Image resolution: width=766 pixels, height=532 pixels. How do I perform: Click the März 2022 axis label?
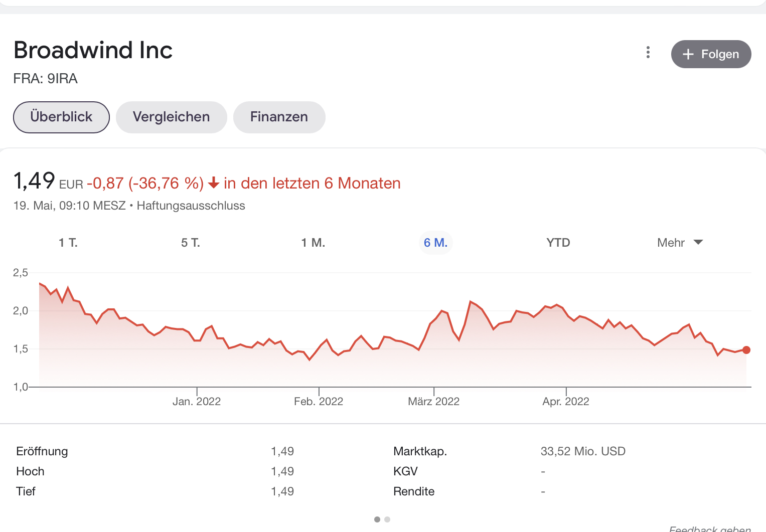(433, 401)
